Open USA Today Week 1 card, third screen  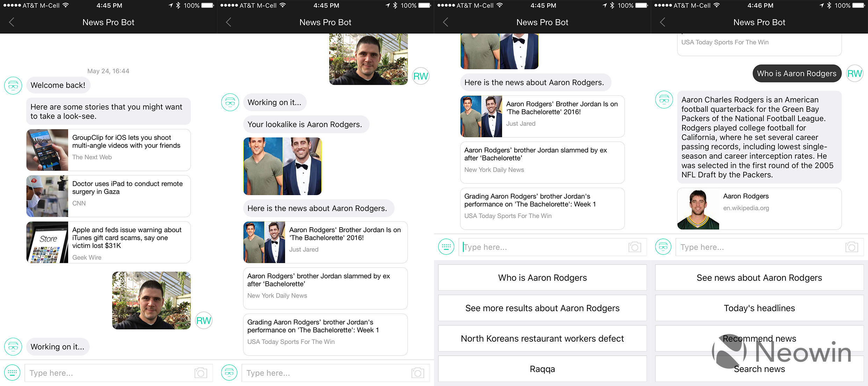click(x=542, y=208)
